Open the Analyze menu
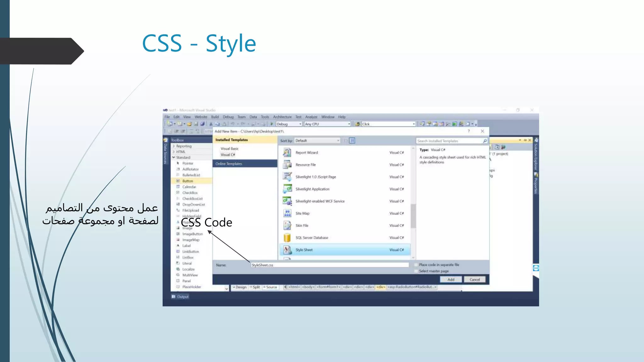Screen dimensions: 644x362 point(311,117)
